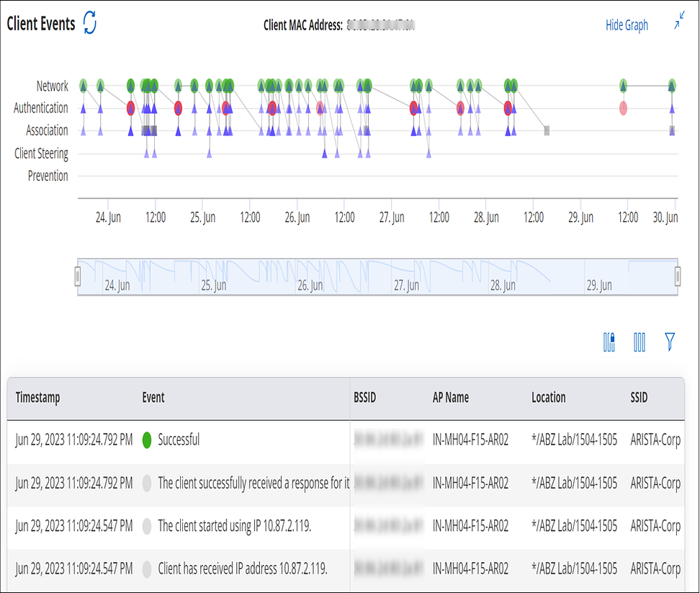Click the pink authentication marker near 29 Jun 12:00
The image size is (700, 593).
[x=623, y=108]
